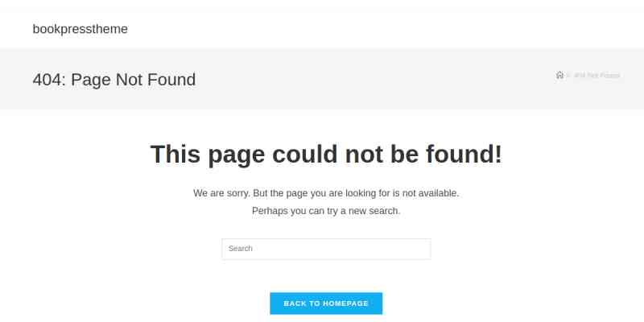Return to homepage using the blue button
Screen dimensions: 644x322
point(326,303)
